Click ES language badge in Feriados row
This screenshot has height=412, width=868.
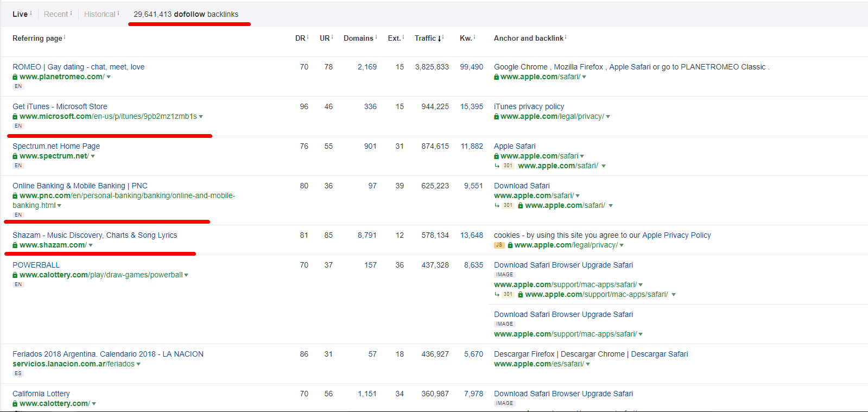point(18,373)
